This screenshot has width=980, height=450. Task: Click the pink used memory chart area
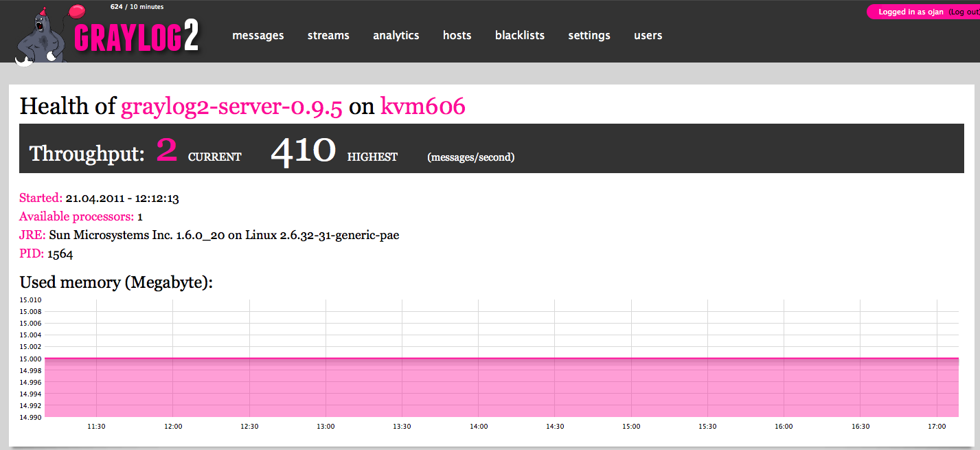(x=501, y=388)
